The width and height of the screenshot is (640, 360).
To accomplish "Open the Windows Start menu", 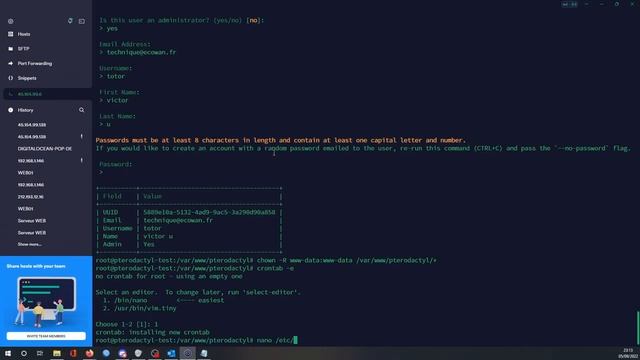I will tap(8, 353).
